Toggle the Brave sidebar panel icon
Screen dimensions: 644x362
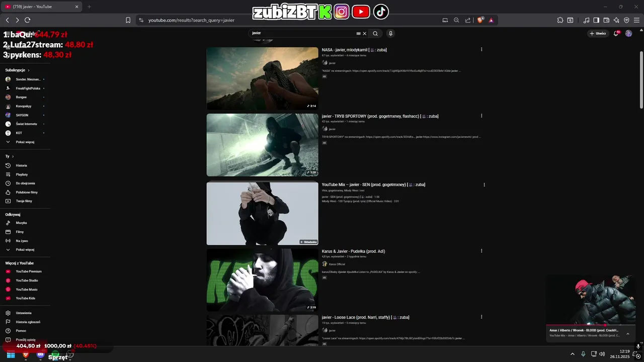pos(596,20)
